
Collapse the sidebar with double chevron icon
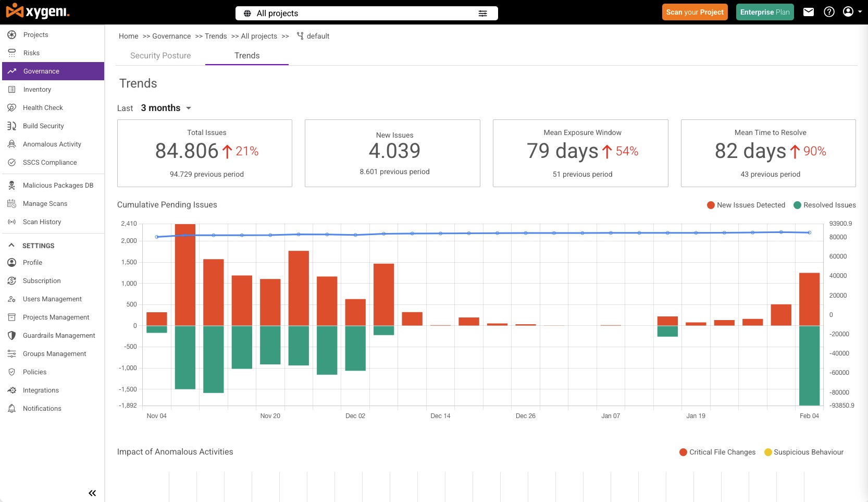[x=92, y=493]
